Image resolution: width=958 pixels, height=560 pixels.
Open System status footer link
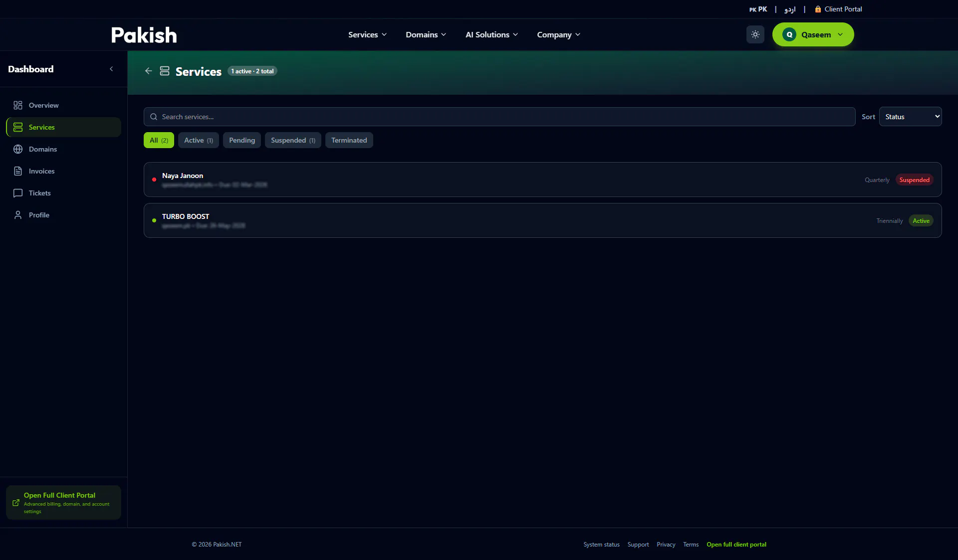[x=601, y=545]
